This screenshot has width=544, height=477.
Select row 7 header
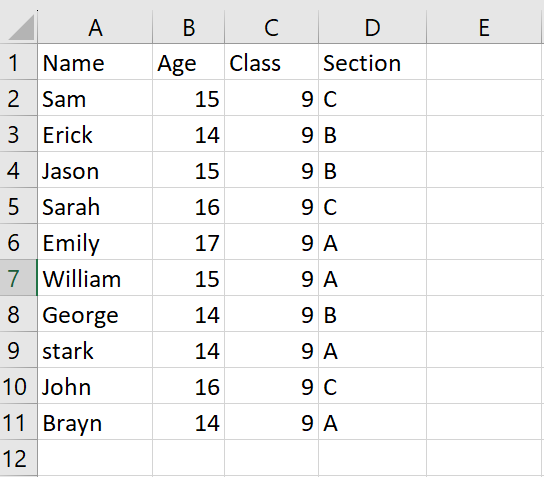18,278
